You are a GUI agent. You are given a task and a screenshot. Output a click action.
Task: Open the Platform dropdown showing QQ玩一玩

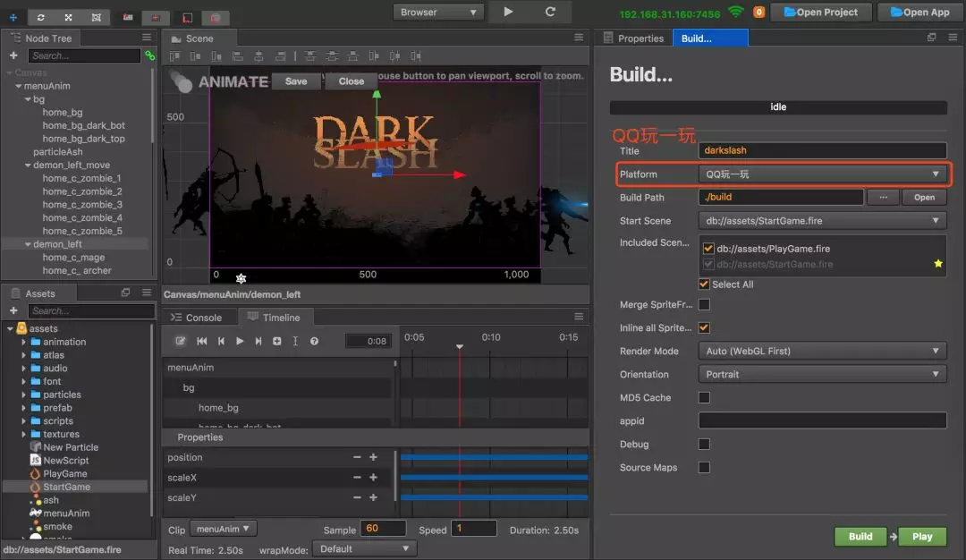point(821,174)
